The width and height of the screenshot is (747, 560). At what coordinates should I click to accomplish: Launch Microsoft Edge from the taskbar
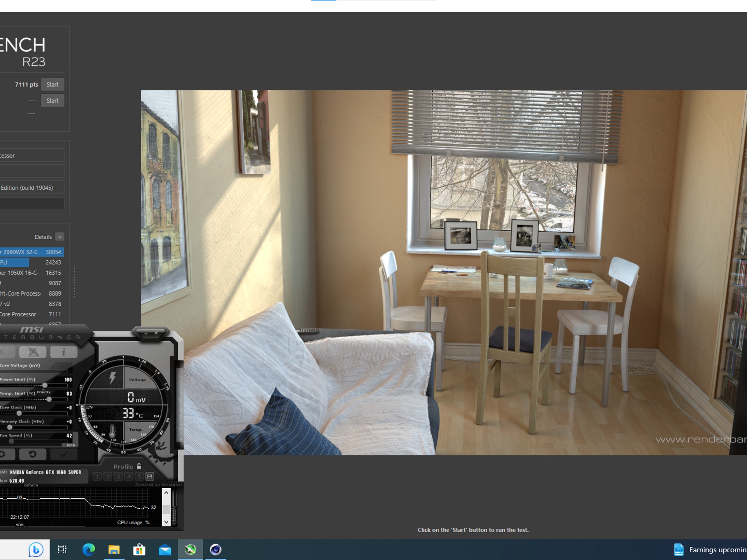click(89, 549)
